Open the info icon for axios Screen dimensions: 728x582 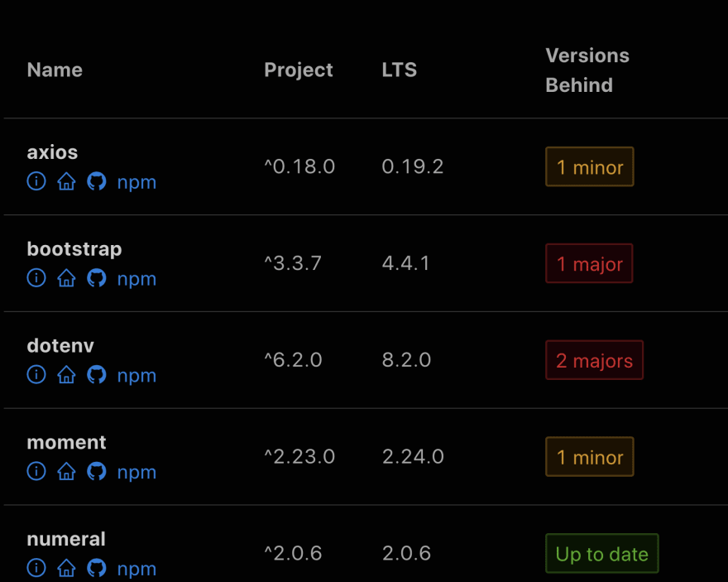click(x=36, y=181)
